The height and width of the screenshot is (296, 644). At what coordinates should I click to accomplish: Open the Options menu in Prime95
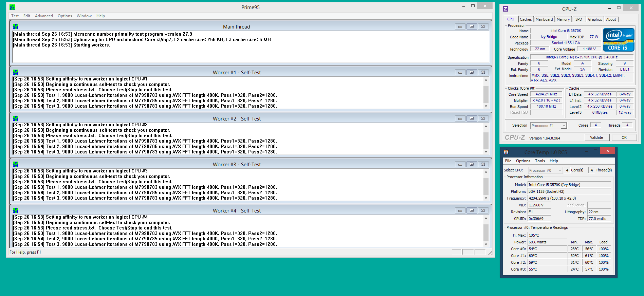[65, 16]
